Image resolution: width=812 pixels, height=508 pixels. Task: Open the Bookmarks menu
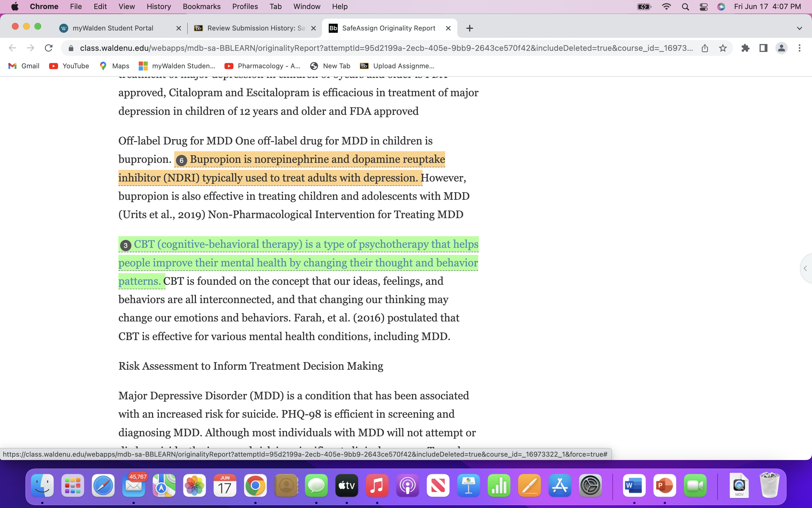point(201,7)
